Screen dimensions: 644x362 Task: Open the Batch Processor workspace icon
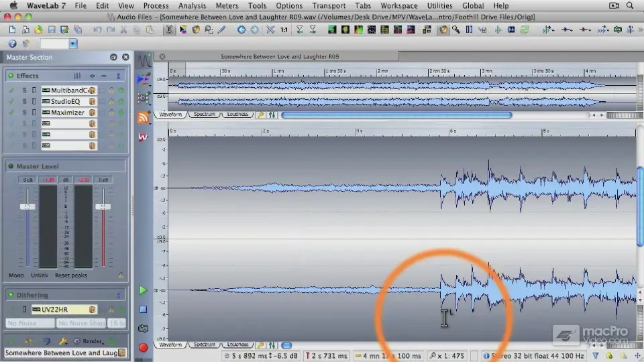tap(144, 98)
